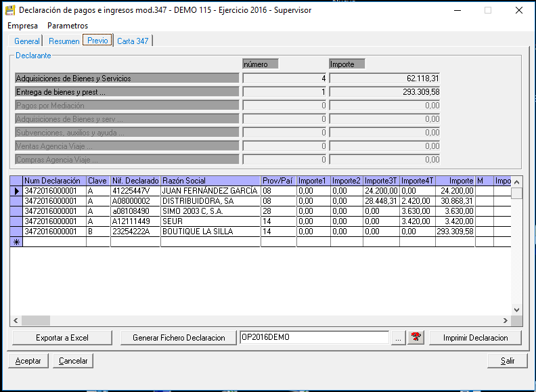The height and width of the screenshot is (392, 536).
Task: Click the horizontal scrollbar right arrow
Action: (x=506, y=320)
